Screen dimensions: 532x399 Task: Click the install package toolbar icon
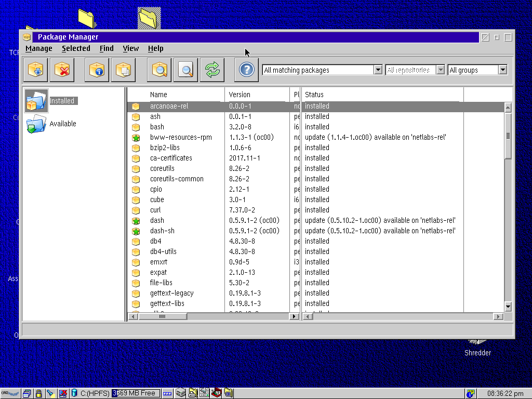(x=36, y=70)
